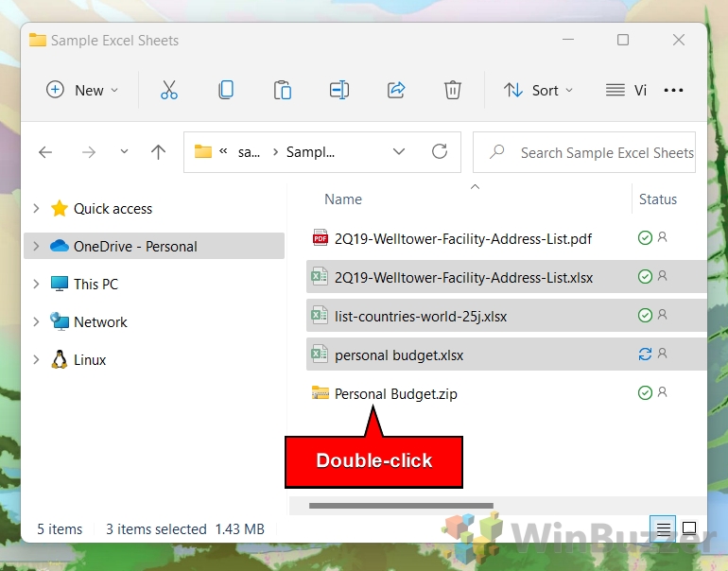Expand the Network tree node
The height and width of the screenshot is (571, 728).
click(x=36, y=321)
